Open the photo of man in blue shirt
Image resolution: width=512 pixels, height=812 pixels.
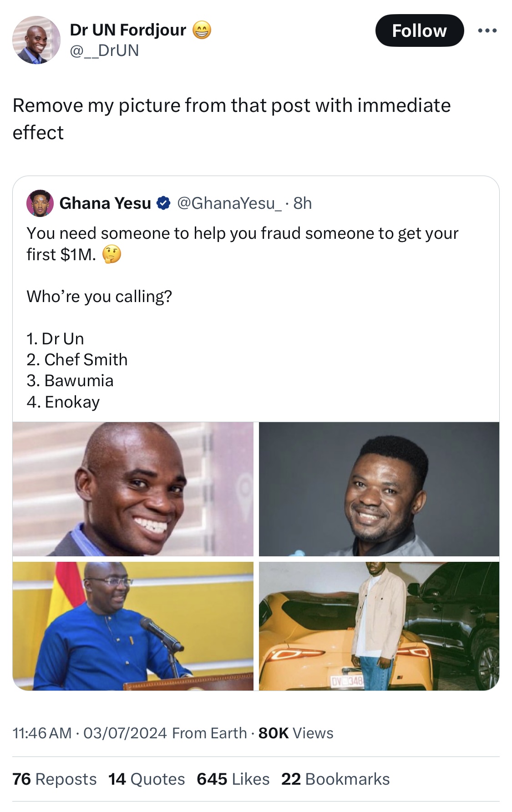click(x=133, y=626)
